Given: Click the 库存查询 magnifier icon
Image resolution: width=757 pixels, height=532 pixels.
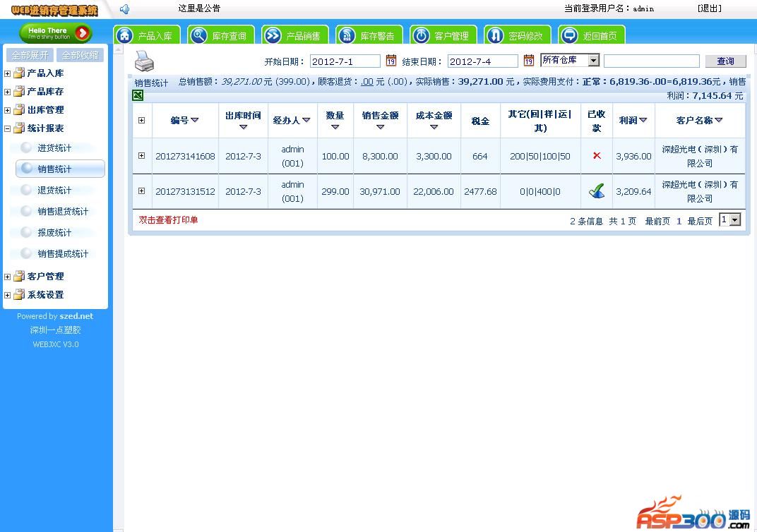Looking at the screenshot, I should [x=198, y=35].
